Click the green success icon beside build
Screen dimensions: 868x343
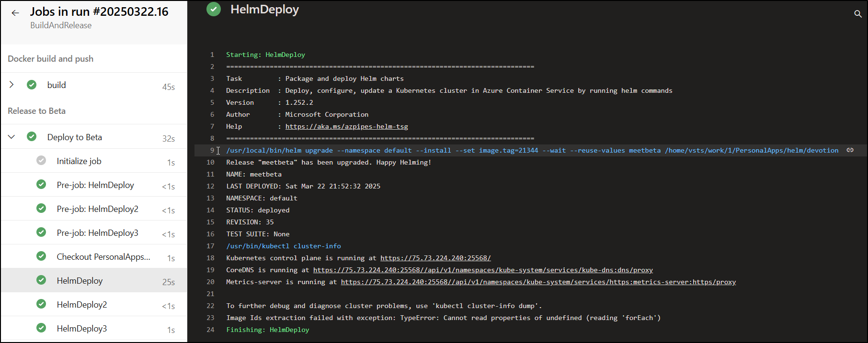click(32, 85)
